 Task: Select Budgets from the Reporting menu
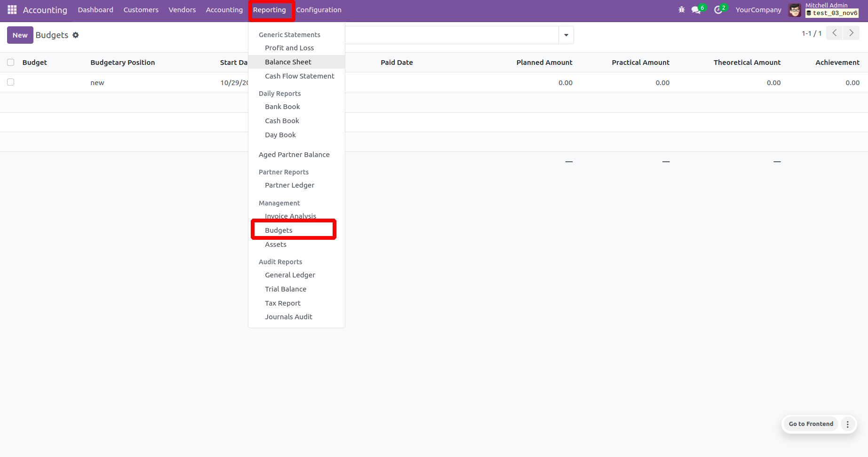(279, 230)
